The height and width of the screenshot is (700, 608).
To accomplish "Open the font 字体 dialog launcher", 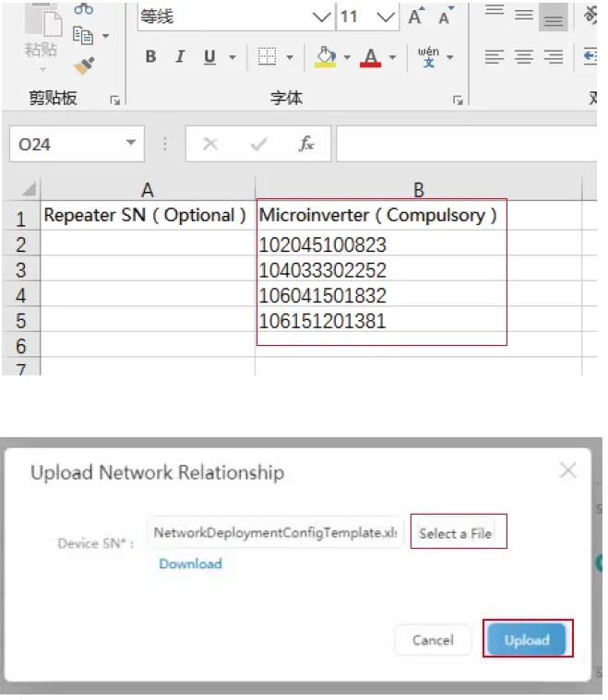I will point(458,101).
